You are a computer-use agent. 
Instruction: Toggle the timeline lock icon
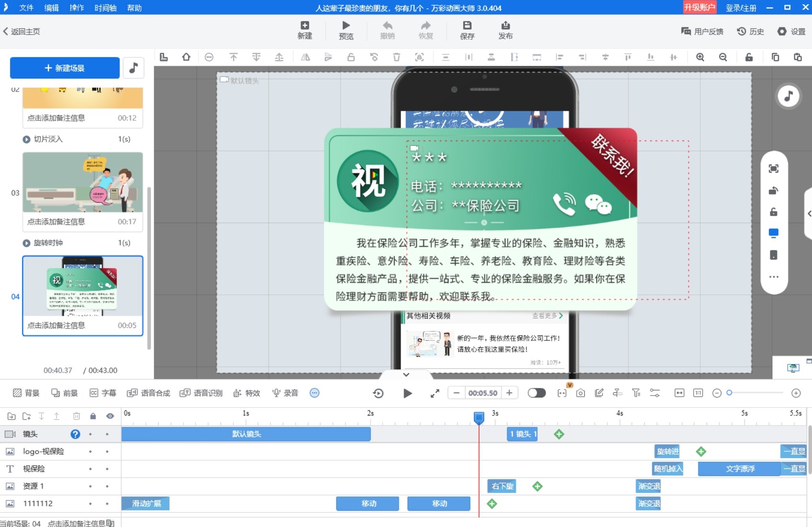[x=93, y=416]
